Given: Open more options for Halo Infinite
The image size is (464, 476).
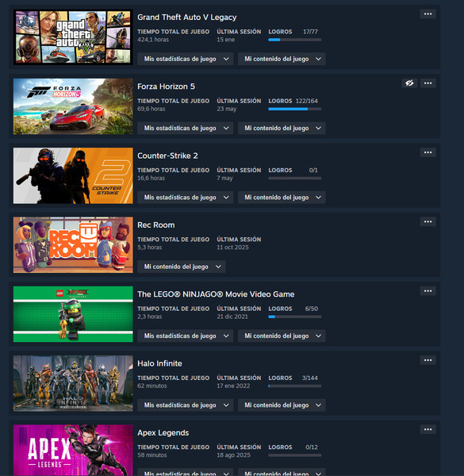Looking at the screenshot, I should coord(428,360).
